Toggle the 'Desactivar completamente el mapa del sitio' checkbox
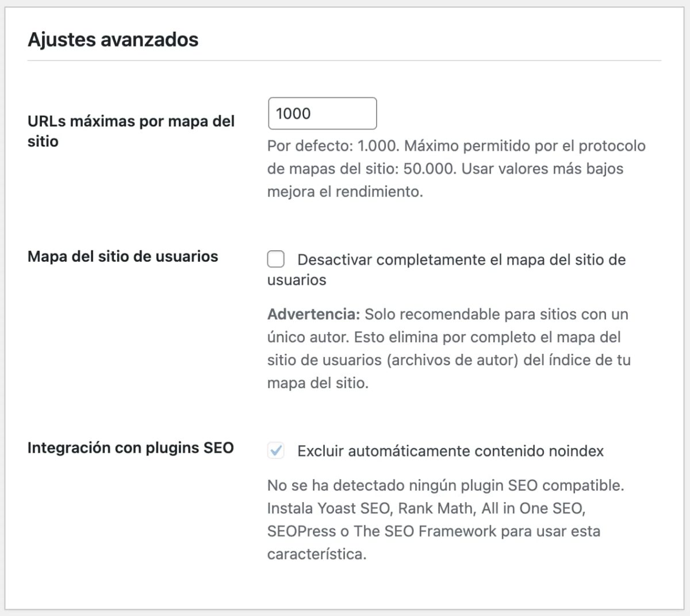The image size is (690, 616). (x=276, y=259)
